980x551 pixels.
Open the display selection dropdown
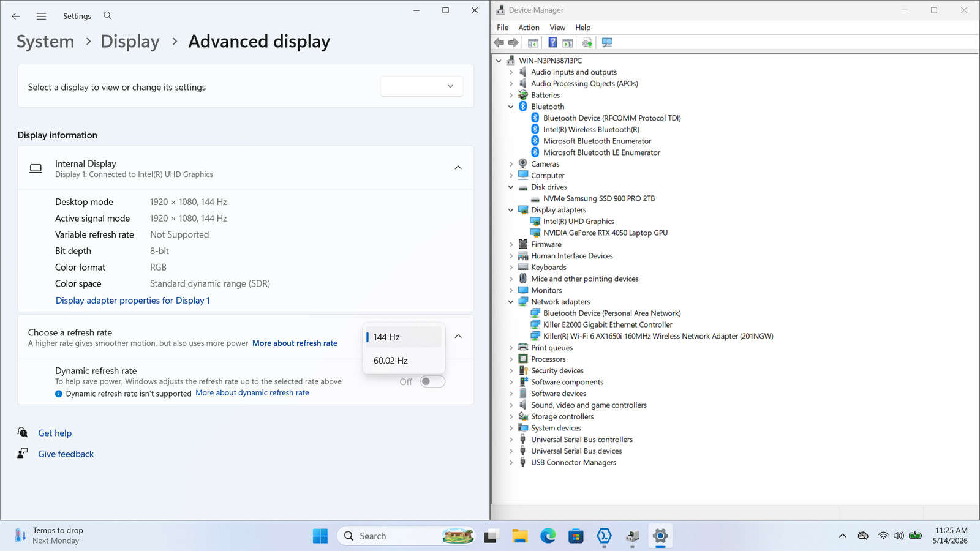[x=422, y=86]
